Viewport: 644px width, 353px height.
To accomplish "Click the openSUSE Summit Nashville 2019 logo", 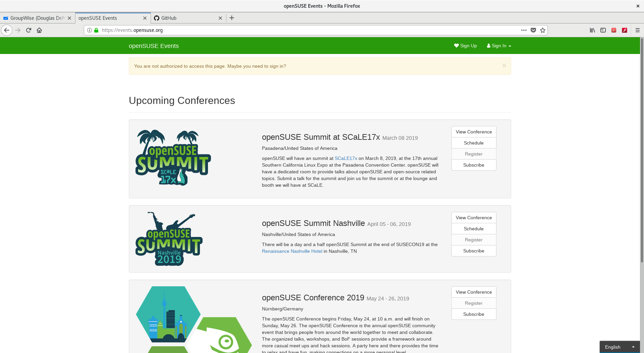I will 169,239.
